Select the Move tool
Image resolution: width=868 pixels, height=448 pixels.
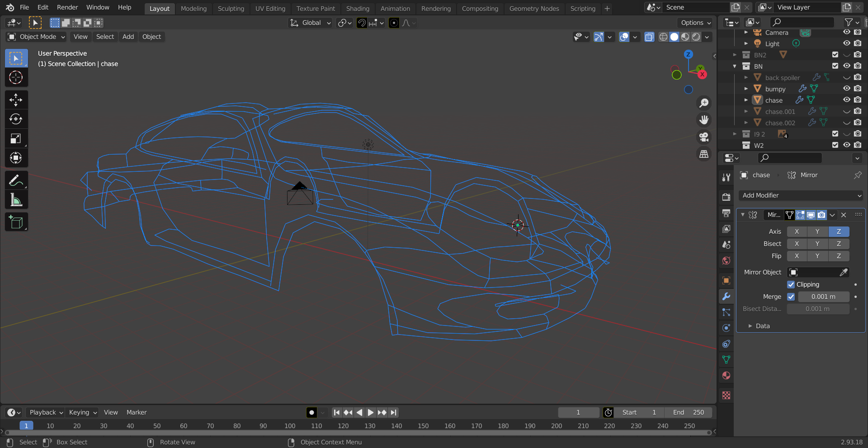point(16,100)
